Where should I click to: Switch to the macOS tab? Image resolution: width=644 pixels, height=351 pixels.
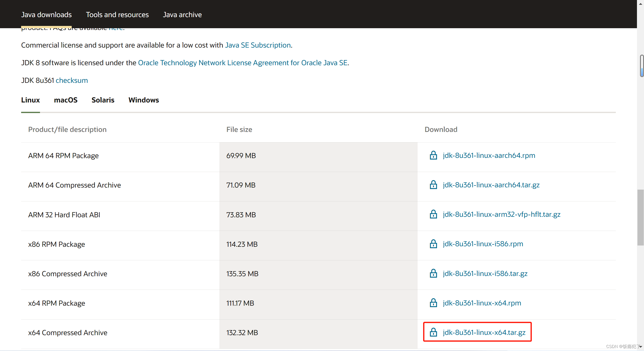click(66, 100)
